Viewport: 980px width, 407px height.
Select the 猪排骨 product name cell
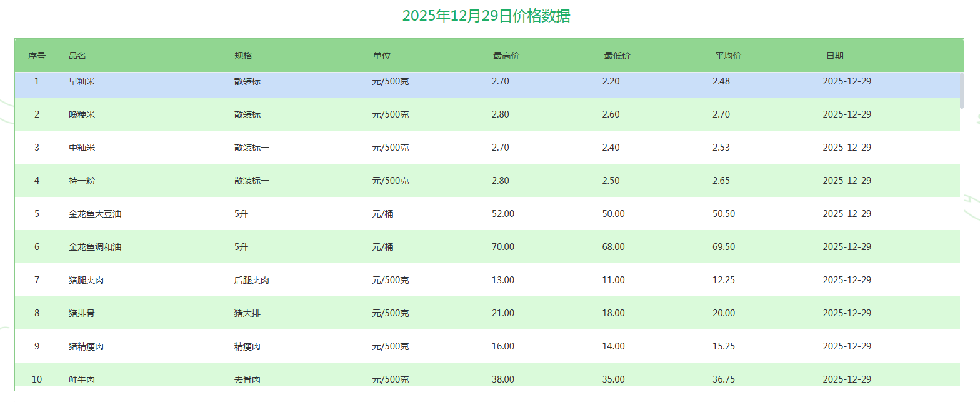tap(82, 313)
